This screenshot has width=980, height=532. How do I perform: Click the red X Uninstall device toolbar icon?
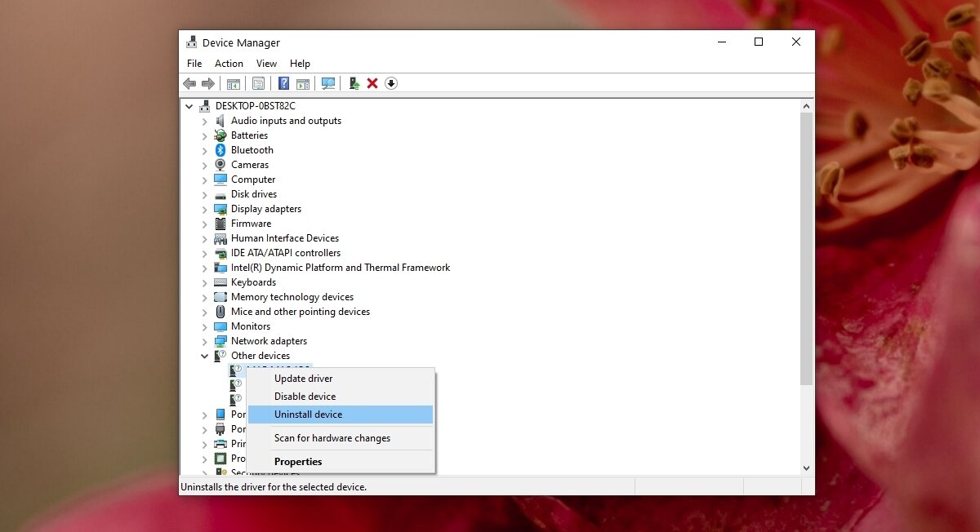click(372, 82)
